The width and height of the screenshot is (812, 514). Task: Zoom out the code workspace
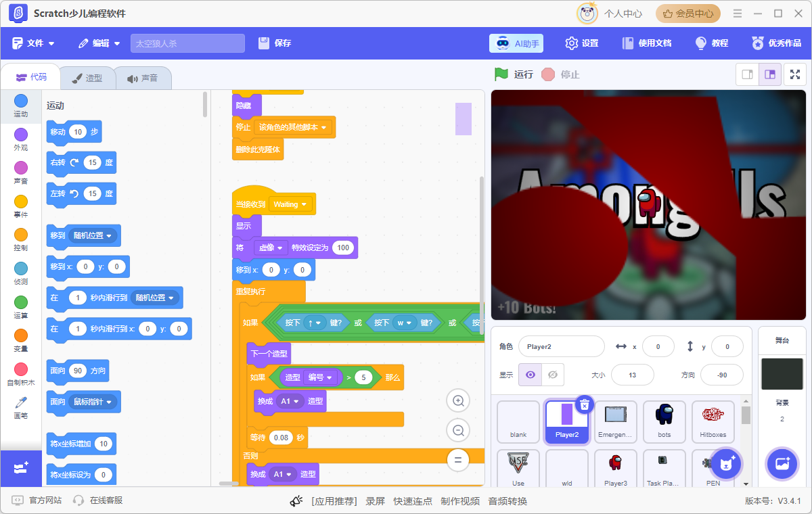pyautogui.click(x=458, y=430)
